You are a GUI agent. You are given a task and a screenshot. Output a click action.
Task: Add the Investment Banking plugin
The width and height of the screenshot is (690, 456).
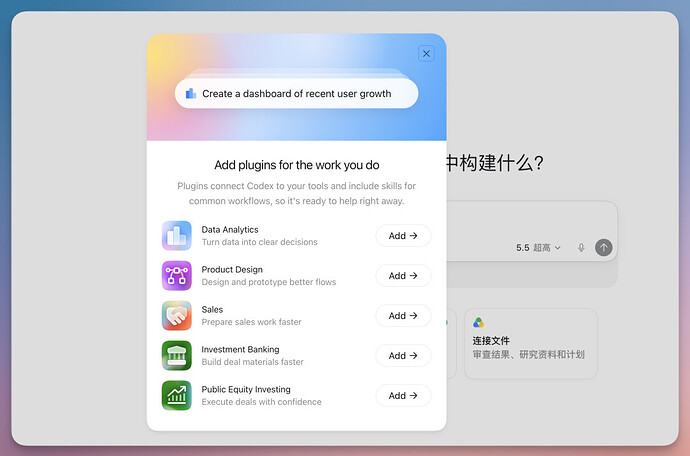point(403,356)
